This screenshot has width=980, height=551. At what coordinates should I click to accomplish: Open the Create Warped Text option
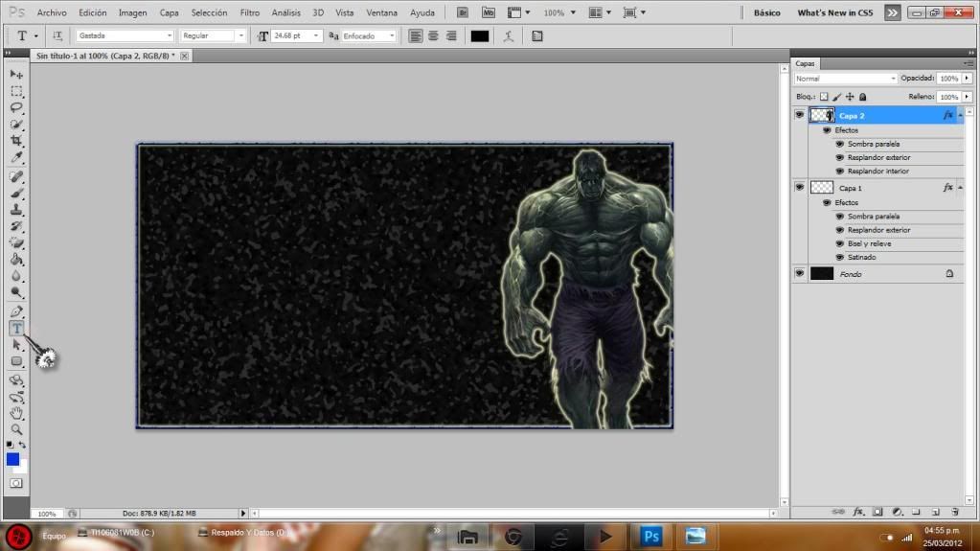coord(508,36)
